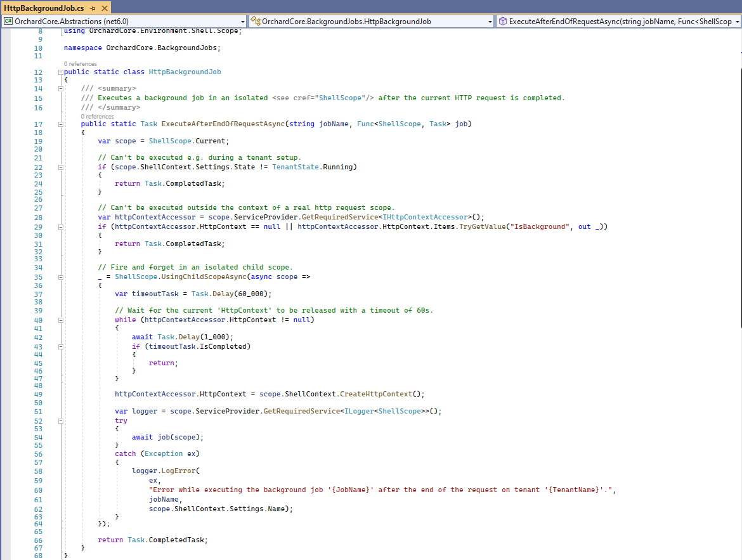The width and height of the screenshot is (742, 560).
Task: Select the HttpBackgroundJob.cs tab
Action: click(x=44, y=8)
